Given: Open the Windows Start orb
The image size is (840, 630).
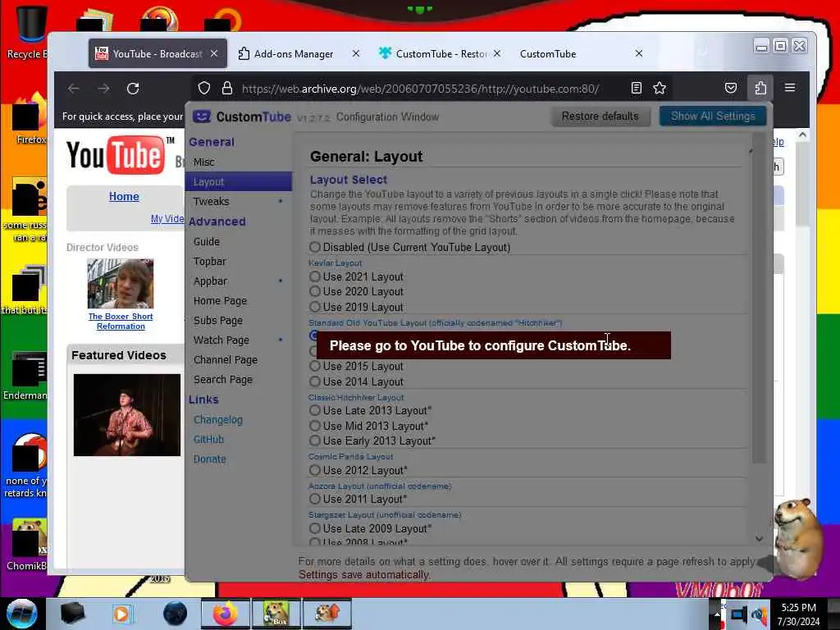Looking at the screenshot, I should (x=22, y=614).
